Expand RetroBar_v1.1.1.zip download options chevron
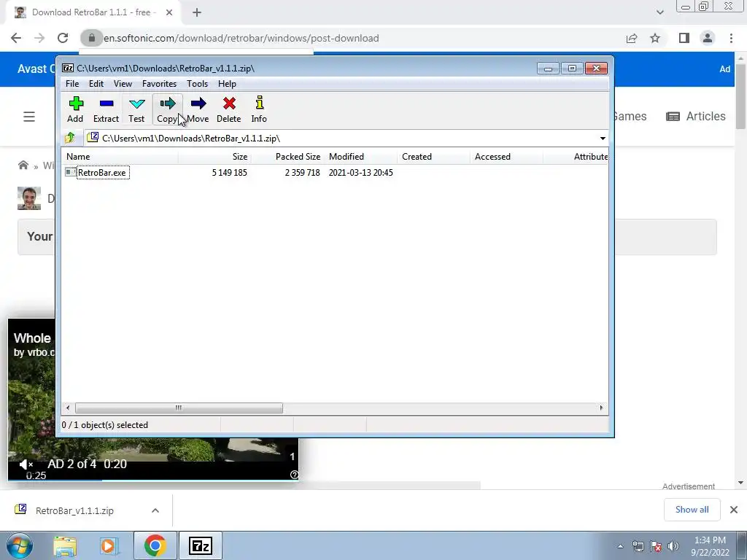This screenshot has width=747, height=560. (x=155, y=510)
